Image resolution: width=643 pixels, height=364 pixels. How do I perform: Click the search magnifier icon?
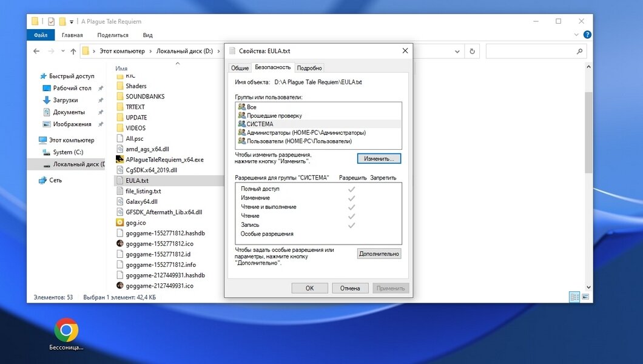579,51
